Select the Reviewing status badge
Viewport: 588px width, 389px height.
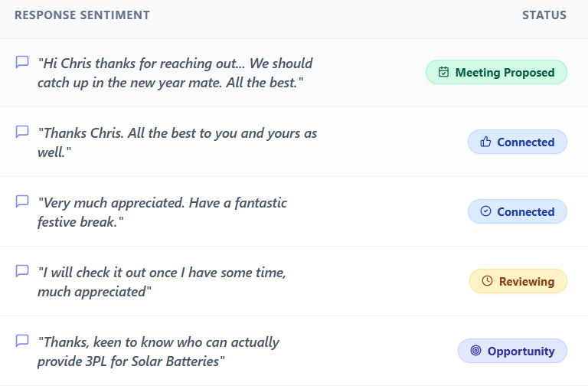coord(518,282)
